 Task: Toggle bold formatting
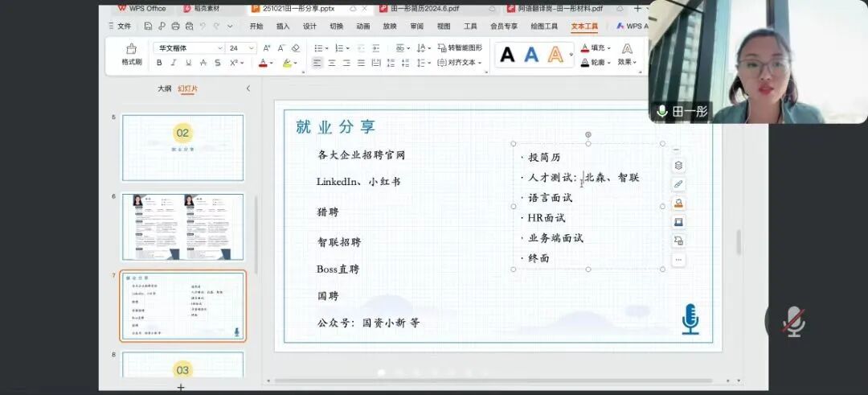[159, 63]
